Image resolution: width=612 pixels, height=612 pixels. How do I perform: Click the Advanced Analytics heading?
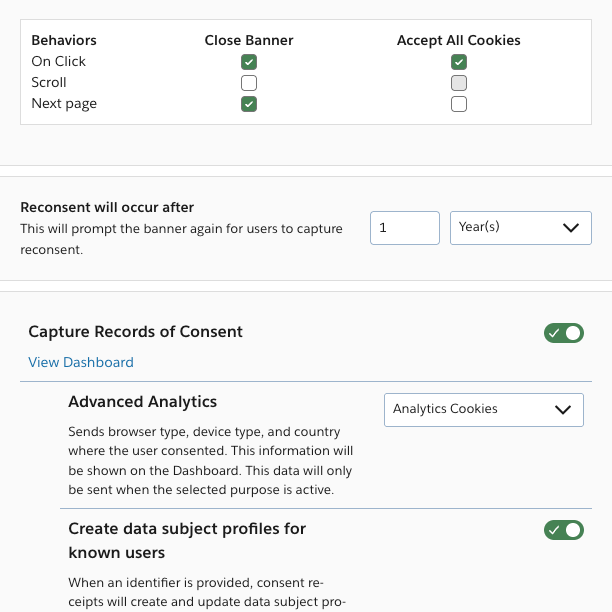(x=143, y=402)
